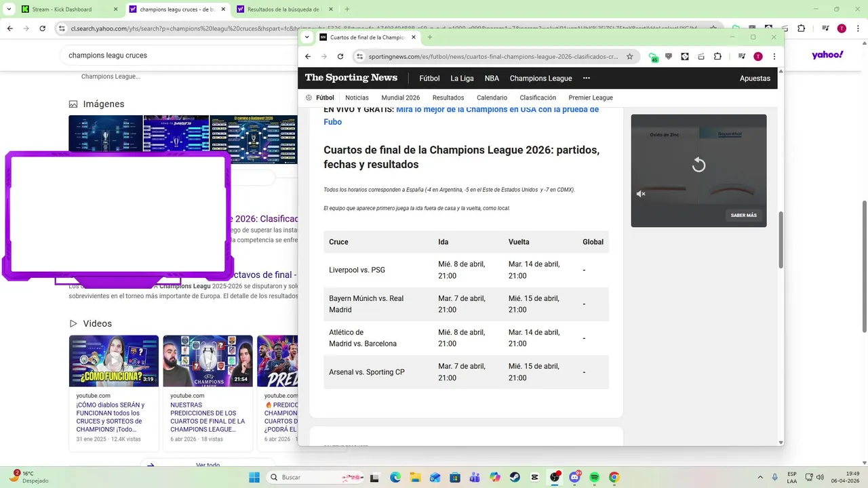Screen dimensions: 868x488
Task: Open profile avatar T in Sporting News window
Action: [x=758, y=57]
